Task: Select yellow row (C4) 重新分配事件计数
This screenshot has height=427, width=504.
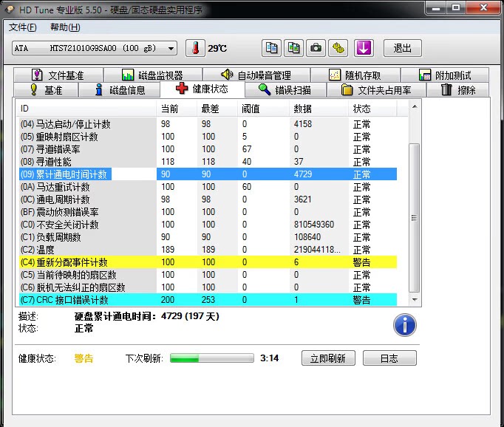Action: point(208,262)
